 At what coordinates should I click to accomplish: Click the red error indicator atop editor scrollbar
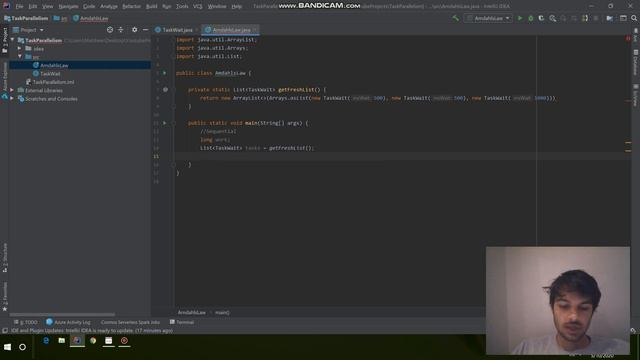coord(628,38)
